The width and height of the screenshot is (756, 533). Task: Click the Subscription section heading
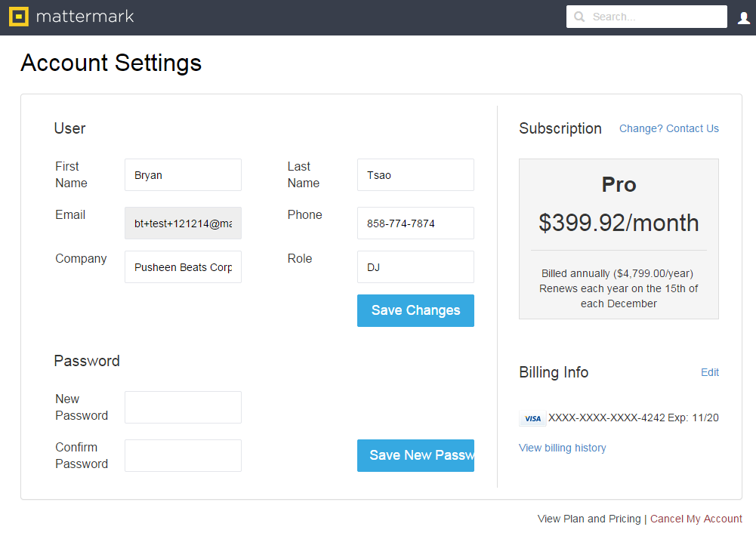click(x=560, y=128)
